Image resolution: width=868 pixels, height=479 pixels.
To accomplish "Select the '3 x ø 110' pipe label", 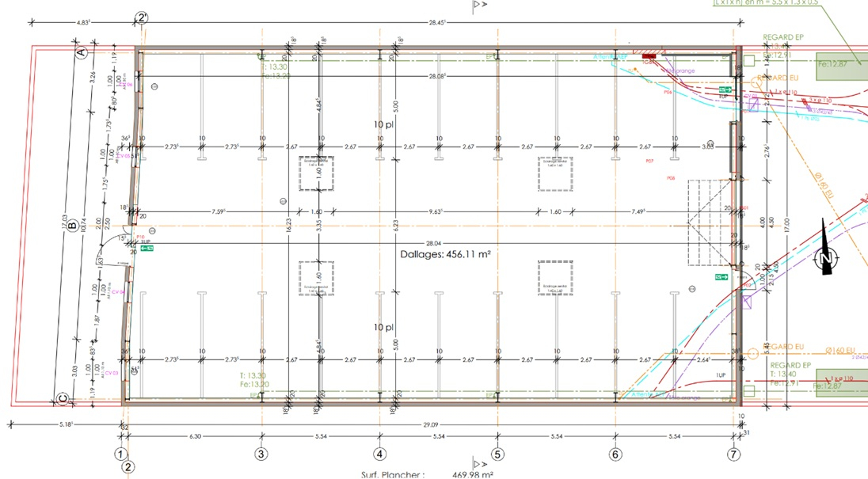I will (x=820, y=100).
